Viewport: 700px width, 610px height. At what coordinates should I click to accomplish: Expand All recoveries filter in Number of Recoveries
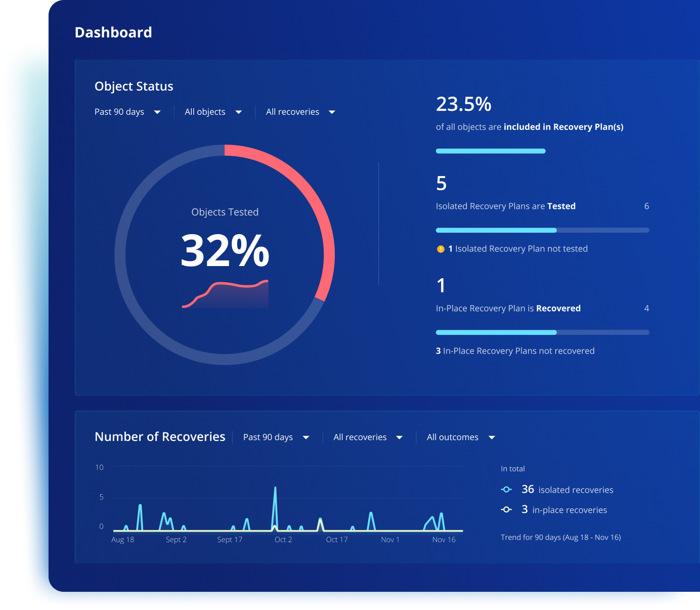[368, 438]
